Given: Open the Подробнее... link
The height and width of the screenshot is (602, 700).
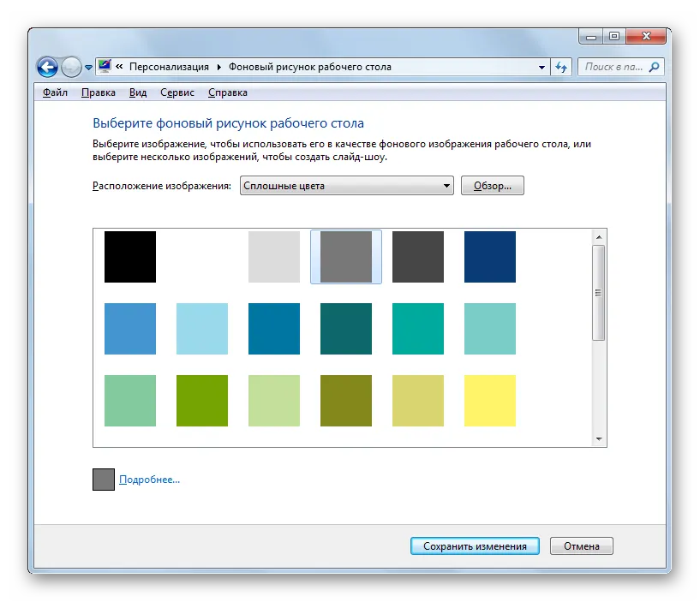Looking at the screenshot, I should coord(150,480).
